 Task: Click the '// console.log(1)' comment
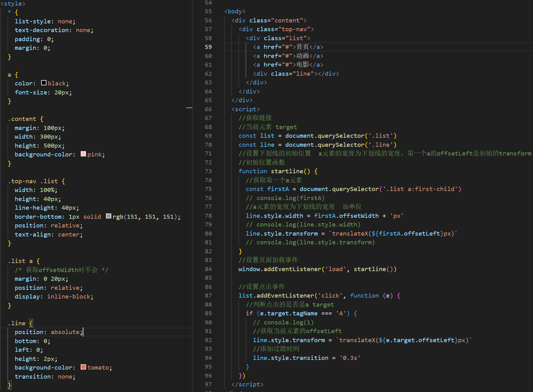[283, 323]
